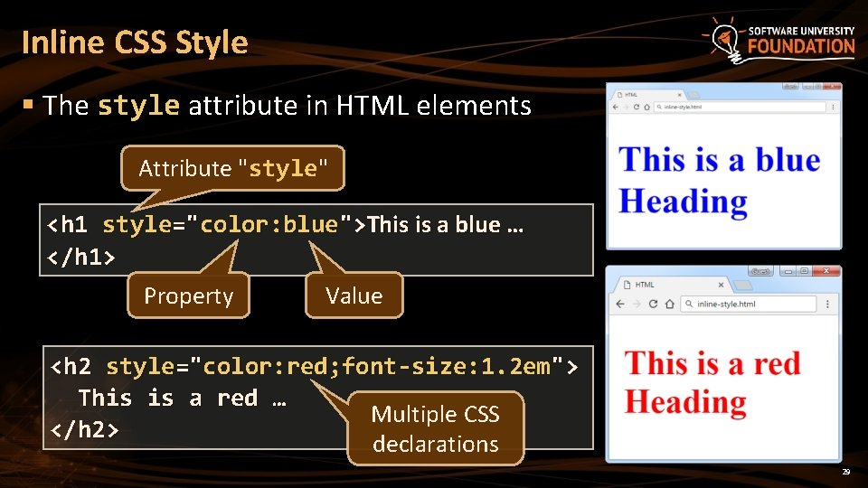Close the blue heading browser window
The height and width of the screenshot is (488, 868).
[832, 87]
